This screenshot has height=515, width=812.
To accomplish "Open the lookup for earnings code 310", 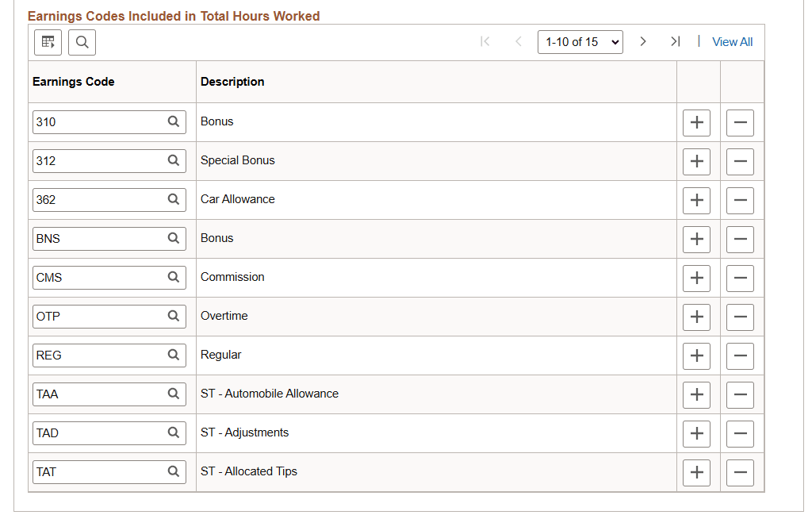I will click(x=174, y=121).
